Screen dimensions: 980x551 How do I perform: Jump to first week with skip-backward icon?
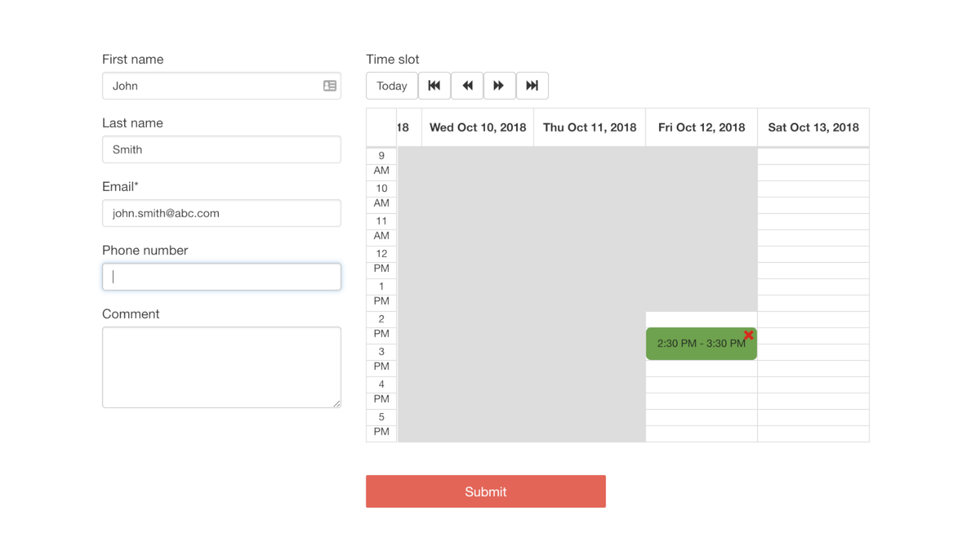coord(434,86)
